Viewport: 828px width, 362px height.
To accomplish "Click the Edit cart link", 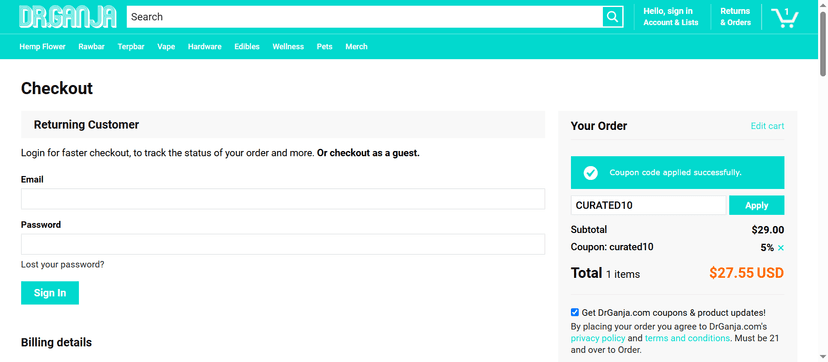I will [x=767, y=126].
